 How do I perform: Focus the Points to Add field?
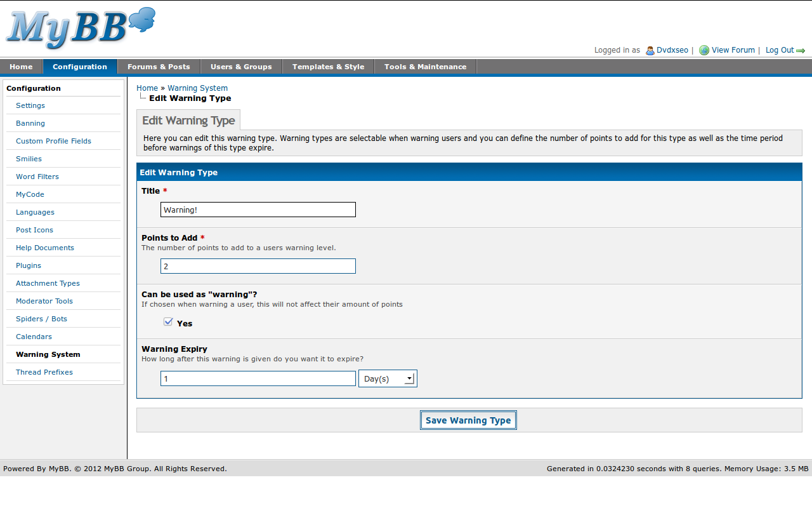pos(258,266)
